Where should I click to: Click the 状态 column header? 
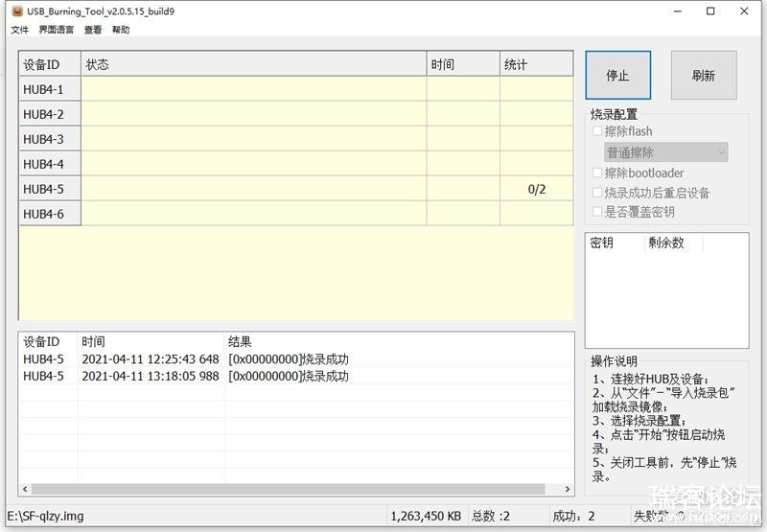pos(253,64)
